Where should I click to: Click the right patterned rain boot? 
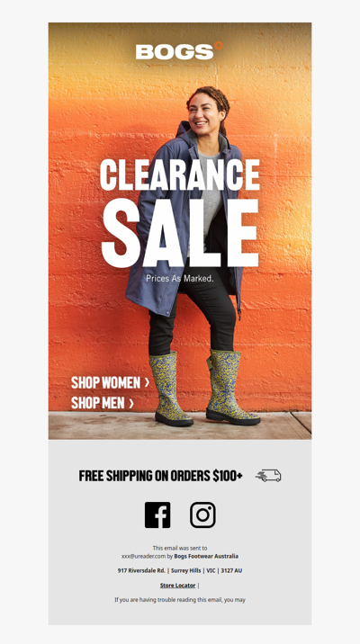(230, 387)
